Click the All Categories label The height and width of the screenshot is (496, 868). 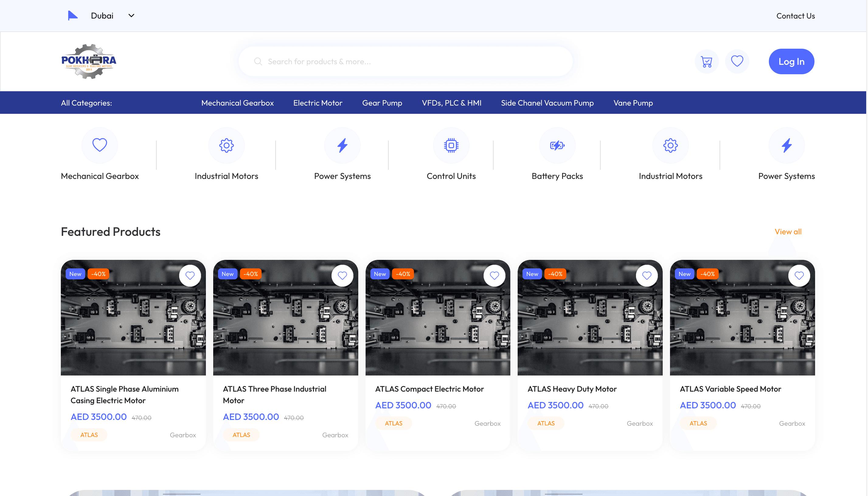[86, 103]
